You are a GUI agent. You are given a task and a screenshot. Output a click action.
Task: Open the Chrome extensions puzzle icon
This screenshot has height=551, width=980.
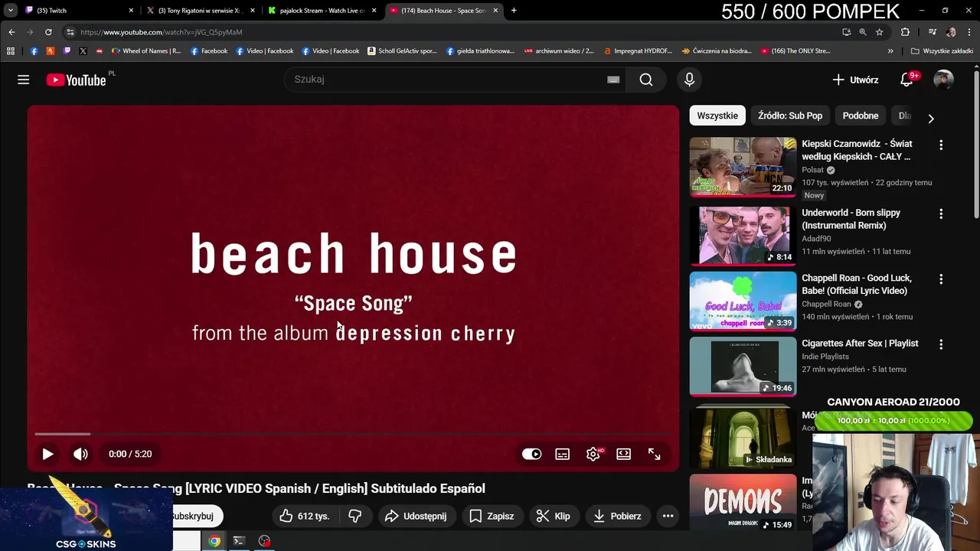pyautogui.click(x=905, y=32)
